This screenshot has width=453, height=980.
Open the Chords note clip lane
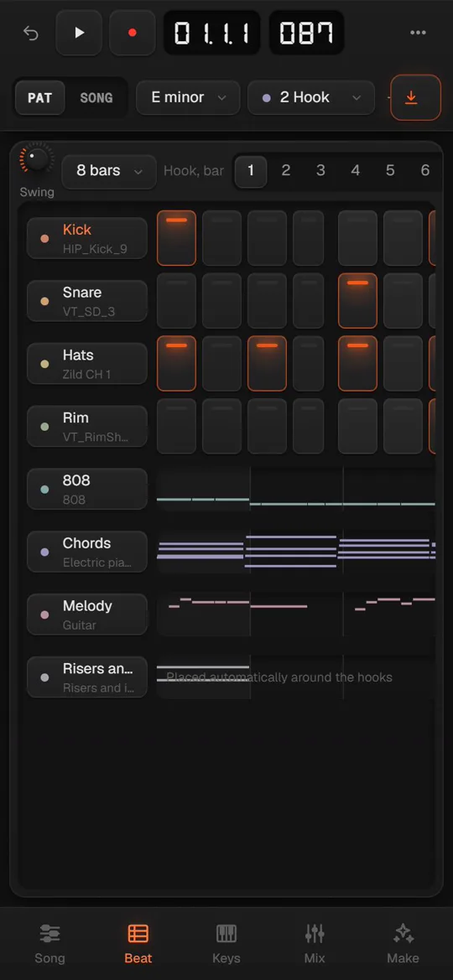pyautogui.click(x=296, y=552)
